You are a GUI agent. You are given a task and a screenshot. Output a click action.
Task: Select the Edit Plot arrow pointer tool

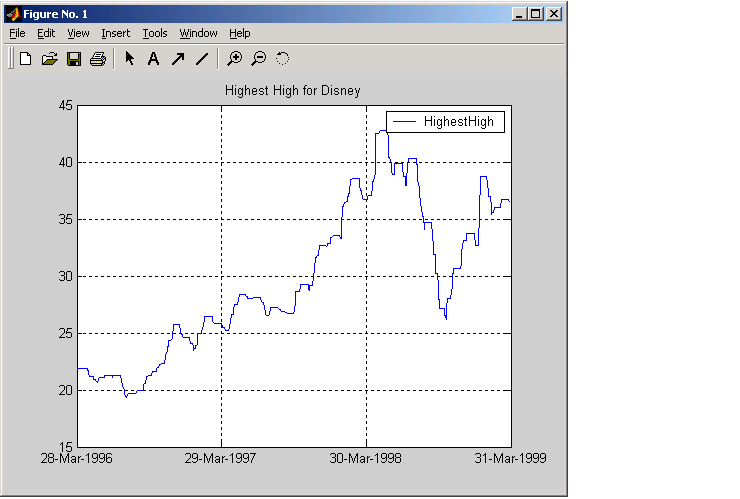tap(129, 59)
